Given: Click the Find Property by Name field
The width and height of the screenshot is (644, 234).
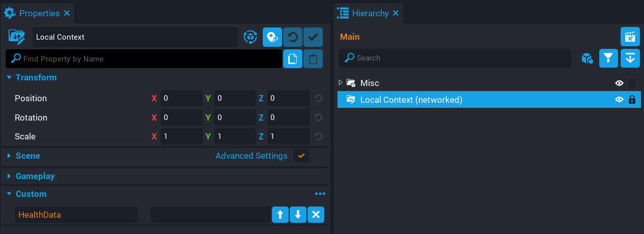Looking at the screenshot, I should 147,59.
